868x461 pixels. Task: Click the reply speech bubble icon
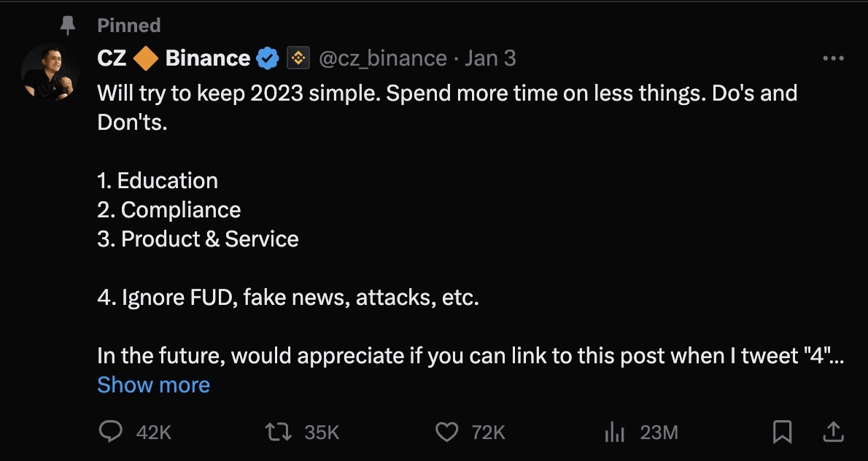110,432
